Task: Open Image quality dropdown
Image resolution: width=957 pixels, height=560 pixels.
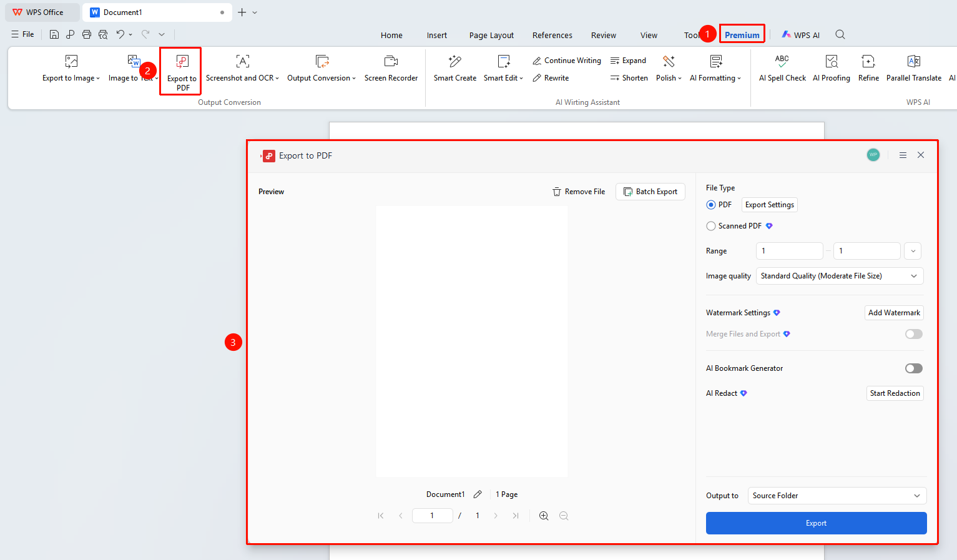Action: pos(840,276)
